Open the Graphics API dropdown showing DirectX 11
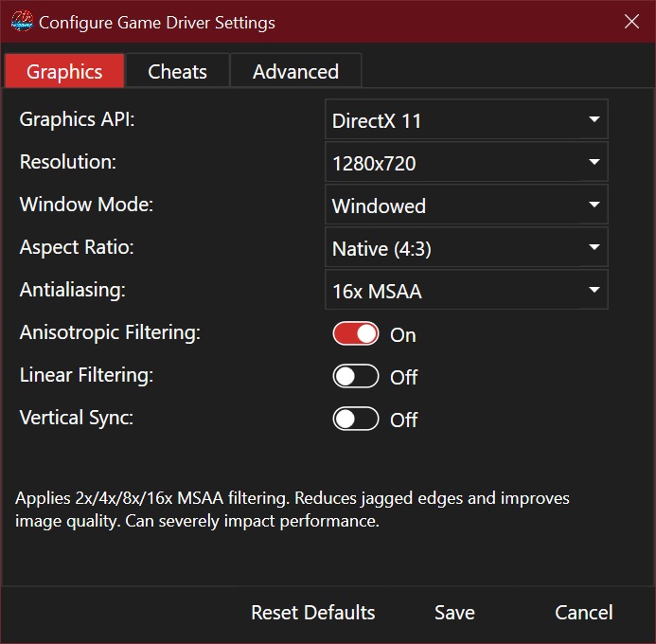This screenshot has width=656, height=644. [x=466, y=119]
